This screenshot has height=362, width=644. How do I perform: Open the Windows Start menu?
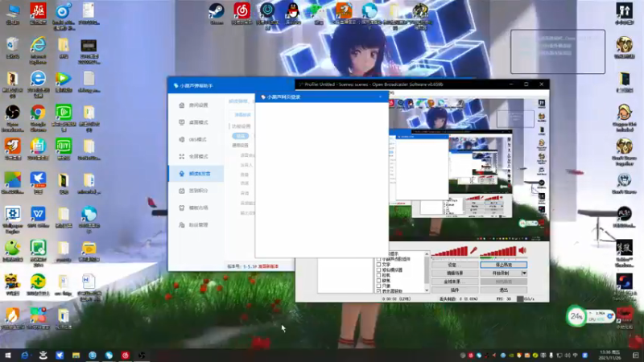click(8, 355)
